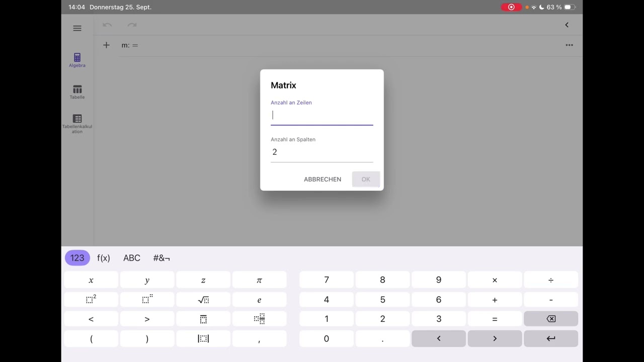644x362 pixels.
Task: Tap the plus + key
Action: pyautogui.click(x=495, y=300)
